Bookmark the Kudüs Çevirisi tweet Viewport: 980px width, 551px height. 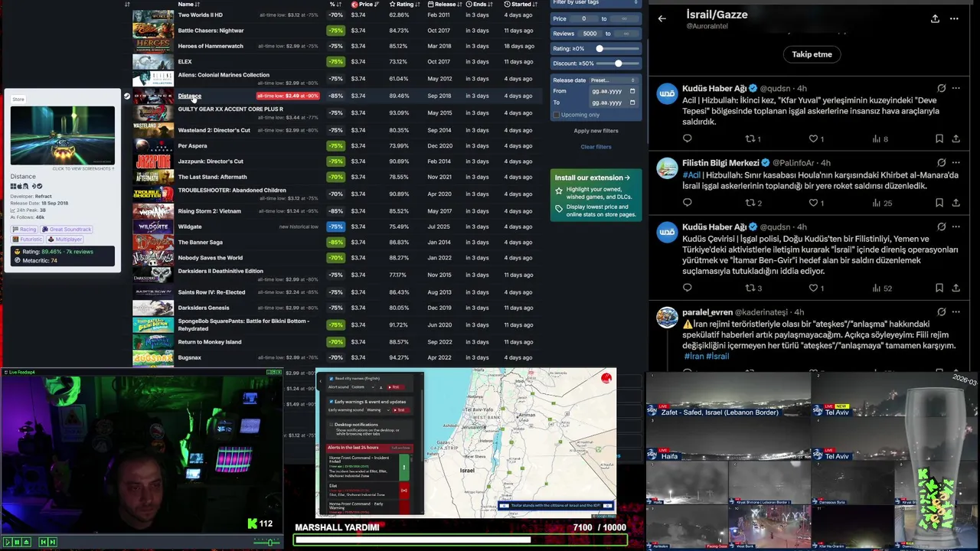click(x=939, y=288)
